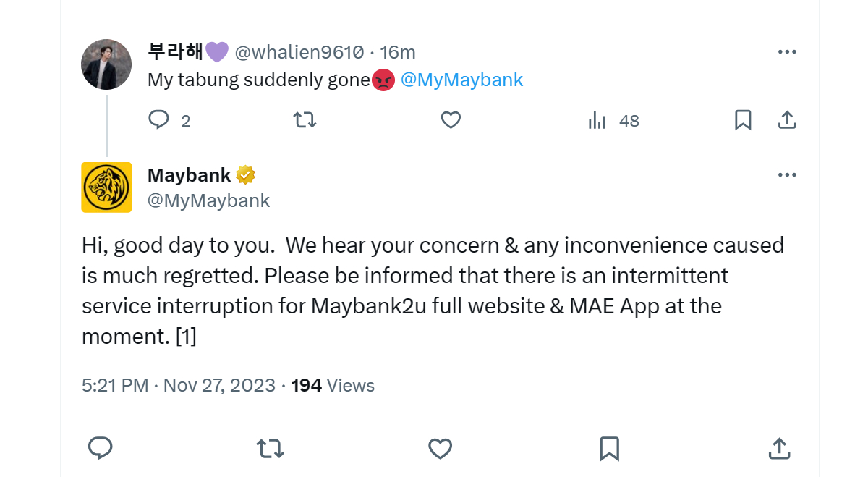The image size is (868, 477).
Task: Open the more options menu on whalien9610's tweet
Action: point(787,51)
